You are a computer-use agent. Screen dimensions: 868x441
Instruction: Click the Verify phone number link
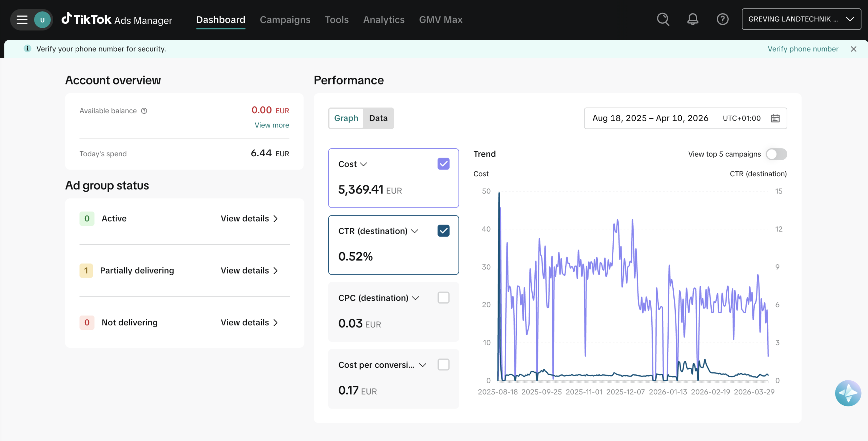pyautogui.click(x=803, y=49)
